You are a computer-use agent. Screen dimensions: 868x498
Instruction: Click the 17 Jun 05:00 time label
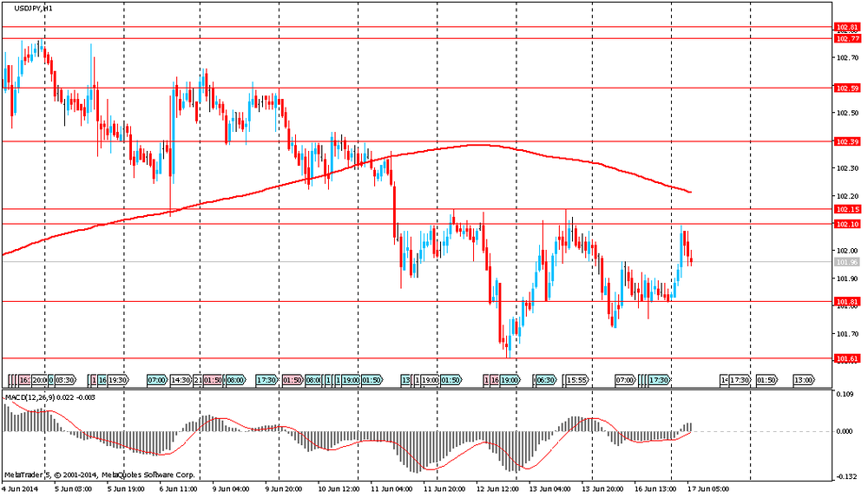pos(708,489)
